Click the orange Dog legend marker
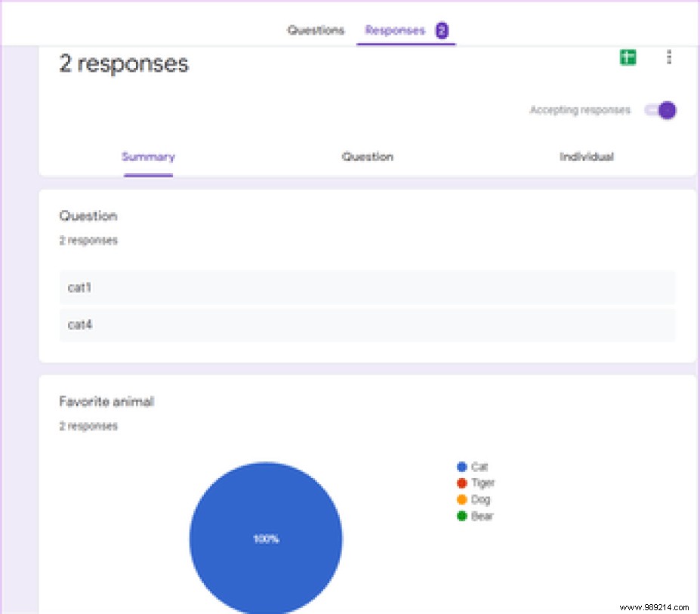The width and height of the screenshot is (700, 614). pyautogui.click(x=461, y=499)
